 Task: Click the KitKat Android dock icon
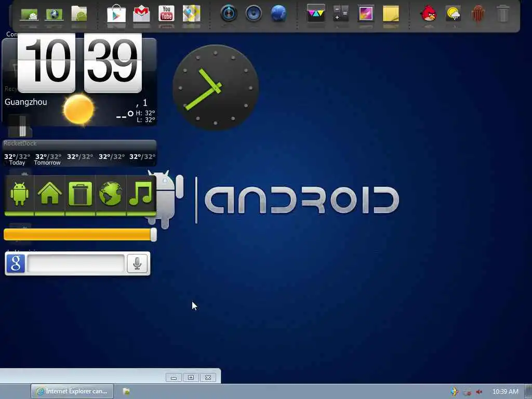coord(478,14)
